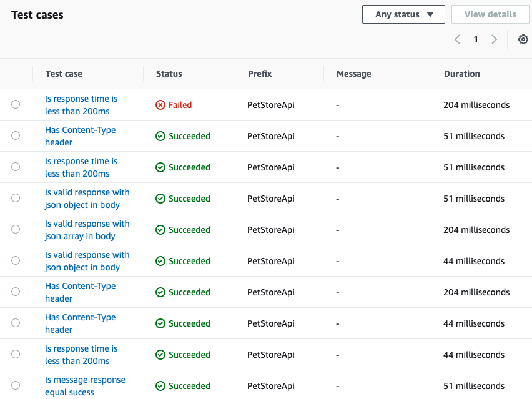Image resolution: width=532 pixels, height=399 pixels.
Task: Click page number 1 in pagination
Action: pos(475,39)
